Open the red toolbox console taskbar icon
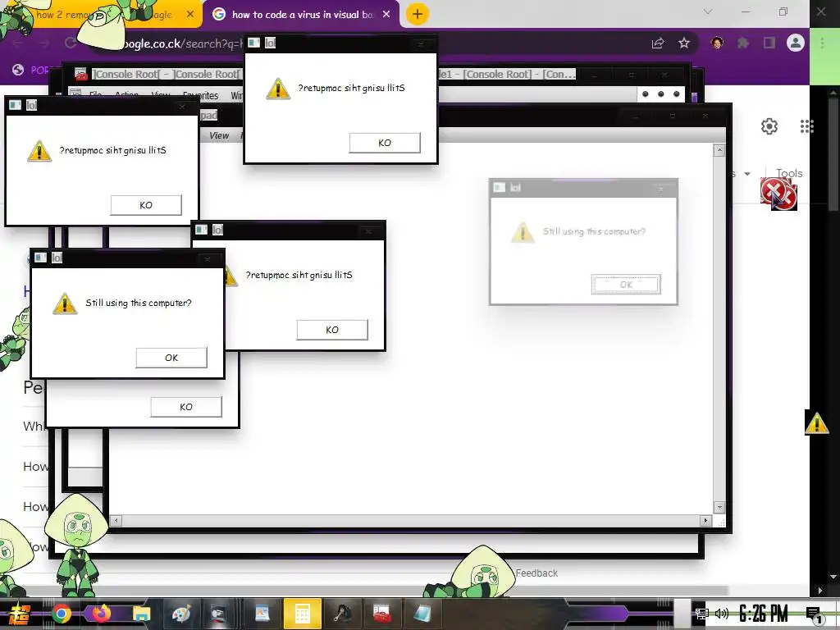This screenshot has width=840, height=630. [x=382, y=614]
